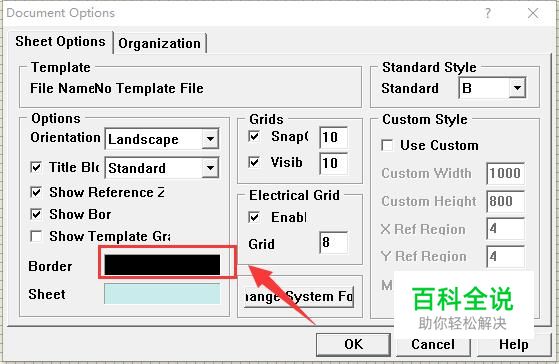Screen dimensions: 559x364
Task: Click the question mark help icon in title bar
Action: 487,14
